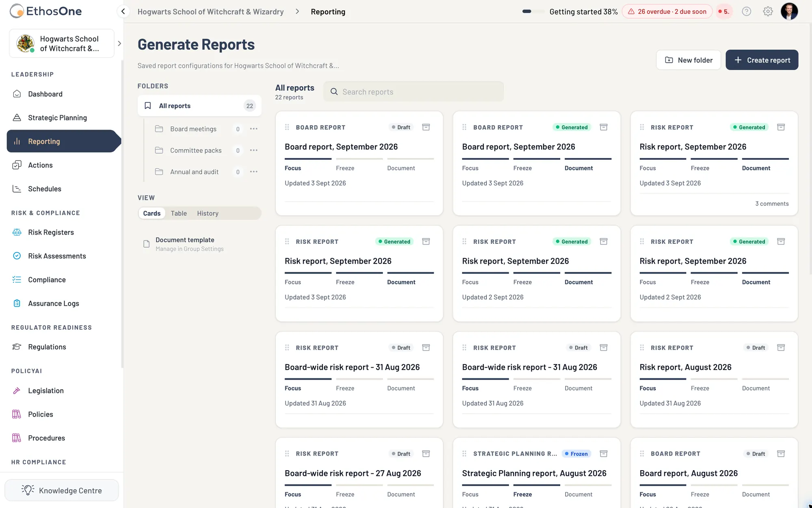
Task: Open options menu for Annual and audit folder
Action: click(254, 172)
